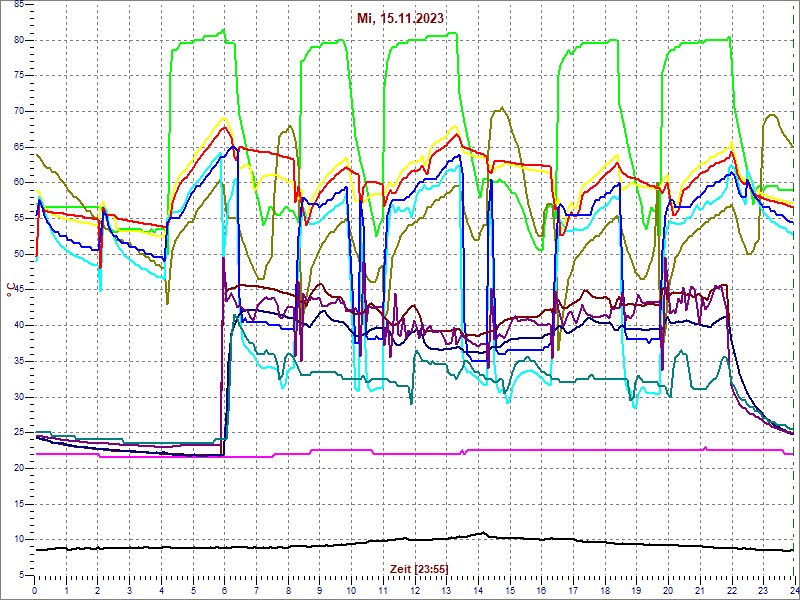The height and width of the screenshot is (600, 800).
Task: Select the '75' value on temperature axis
Action: [x=18, y=76]
